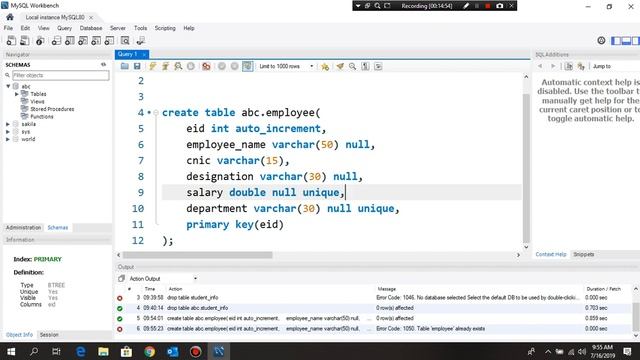Create new view icon in main toolbar
The image size is (640, 360).
click(x=83, y=40)
